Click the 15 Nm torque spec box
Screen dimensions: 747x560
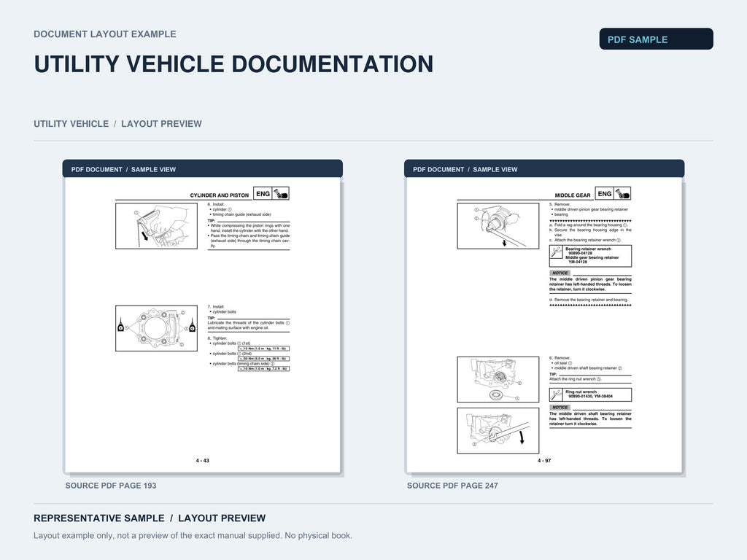point(263,349)
